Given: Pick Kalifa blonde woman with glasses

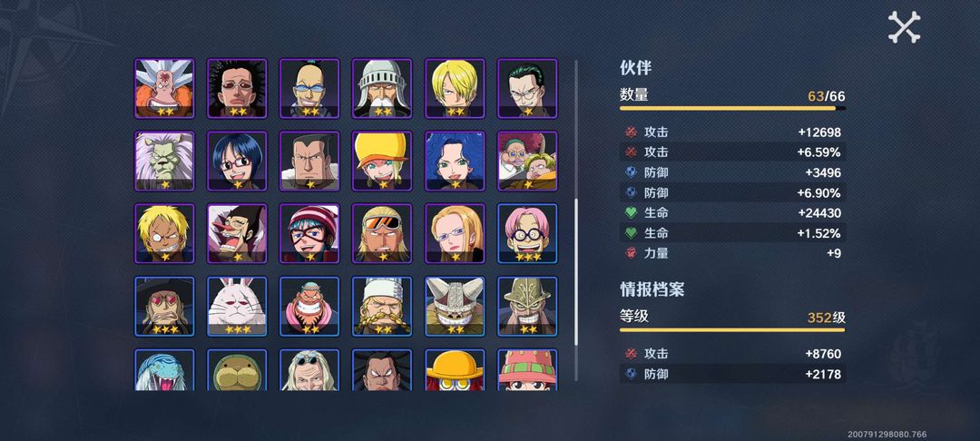Looking at the screenshot, I should [455, 233].
